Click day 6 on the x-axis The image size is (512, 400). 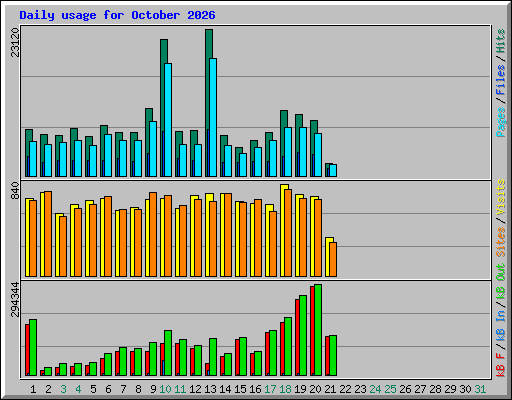click(x=108, y=389)
